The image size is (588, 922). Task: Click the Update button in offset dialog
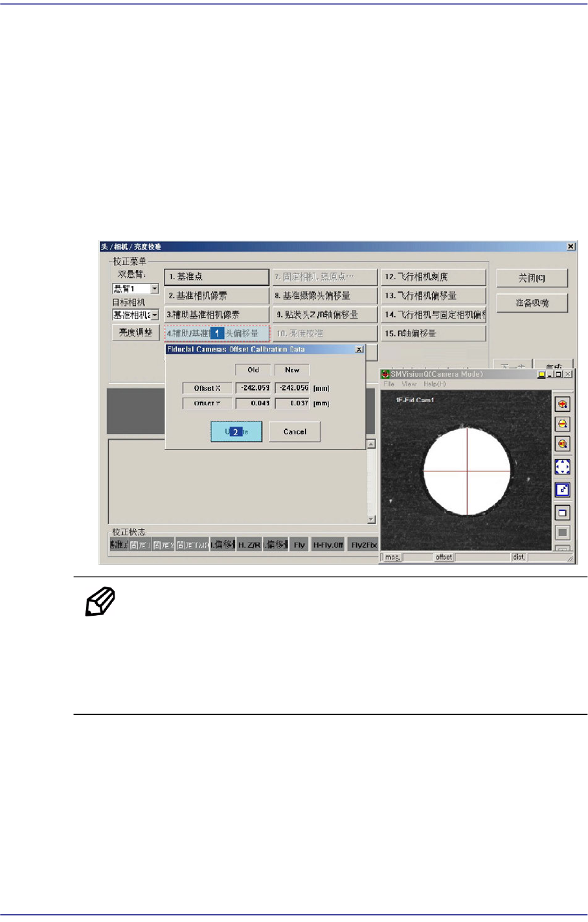236,432
